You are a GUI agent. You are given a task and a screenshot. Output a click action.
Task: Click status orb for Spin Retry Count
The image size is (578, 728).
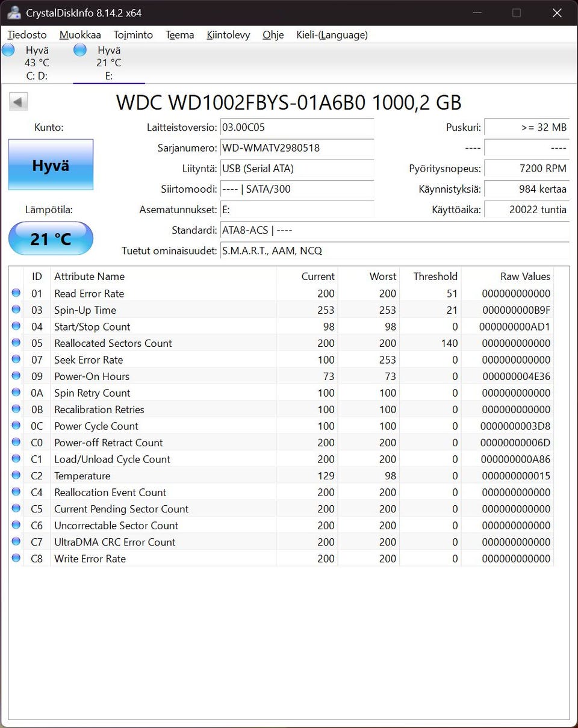(x=16, y=393)
